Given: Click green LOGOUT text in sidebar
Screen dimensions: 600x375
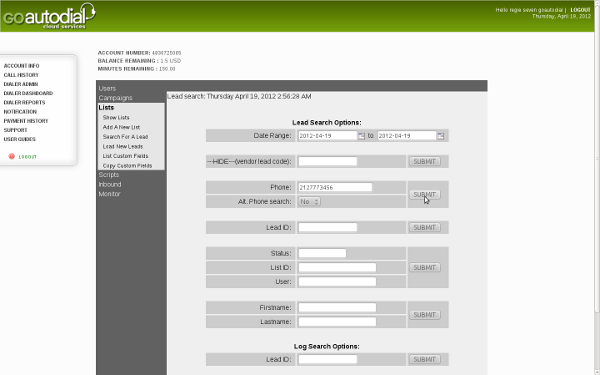Looking at the screenshot, I should [28, 157].
